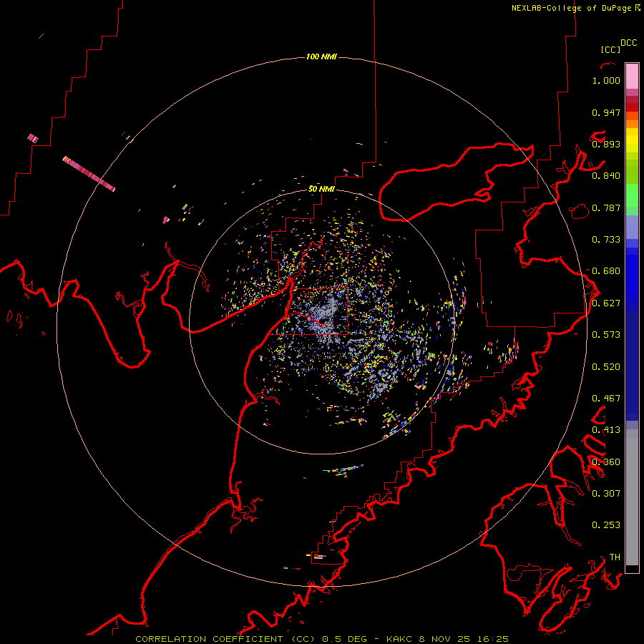Click the 0.947 scale value
This screenshot has width=644, height=644.
click(606, 112)
